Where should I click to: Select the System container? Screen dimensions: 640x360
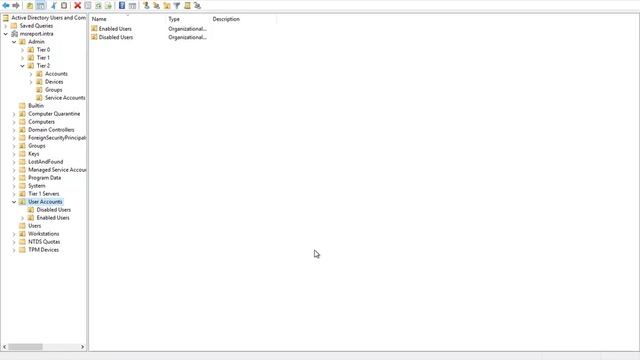tap(37, 186)
